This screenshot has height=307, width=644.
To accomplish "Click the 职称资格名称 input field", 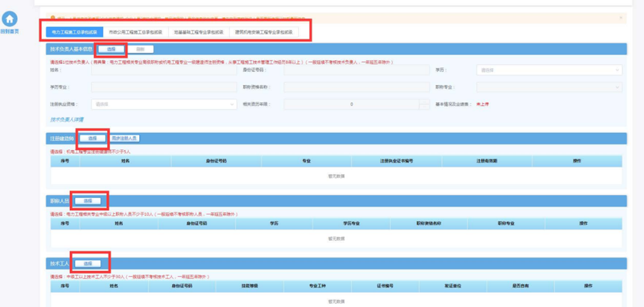I will point(356,87).
